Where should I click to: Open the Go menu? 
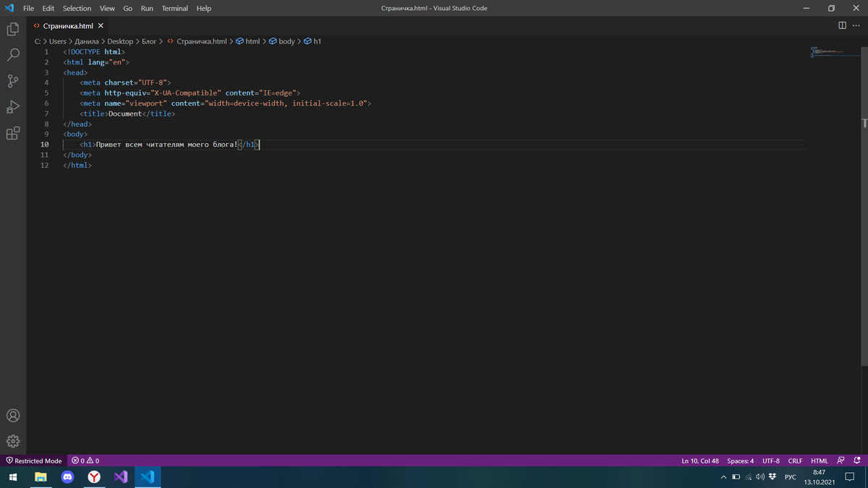pos(128,8)
